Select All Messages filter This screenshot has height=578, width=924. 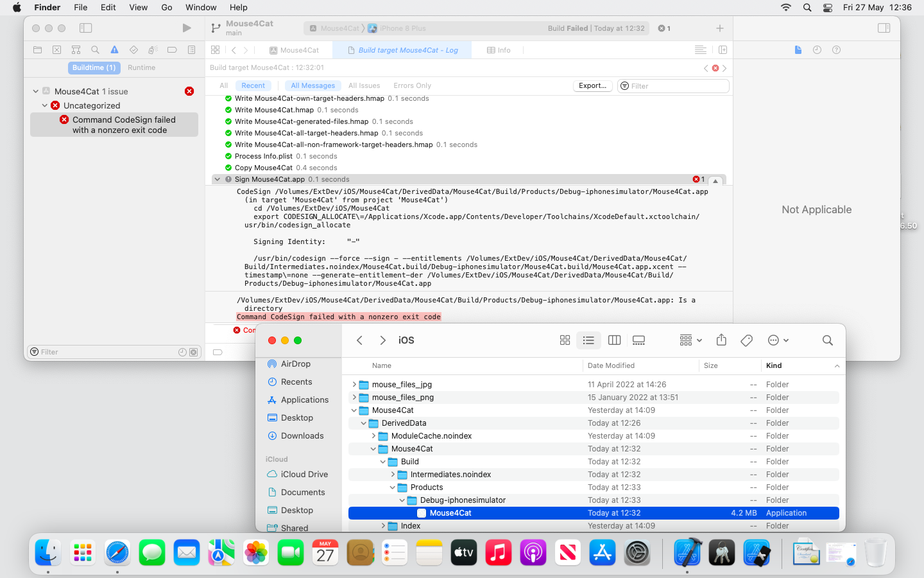[312, 85]
